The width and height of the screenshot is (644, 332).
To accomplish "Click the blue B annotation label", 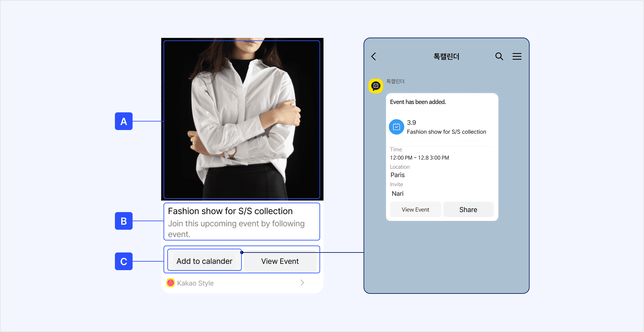I will coord(124,221).
